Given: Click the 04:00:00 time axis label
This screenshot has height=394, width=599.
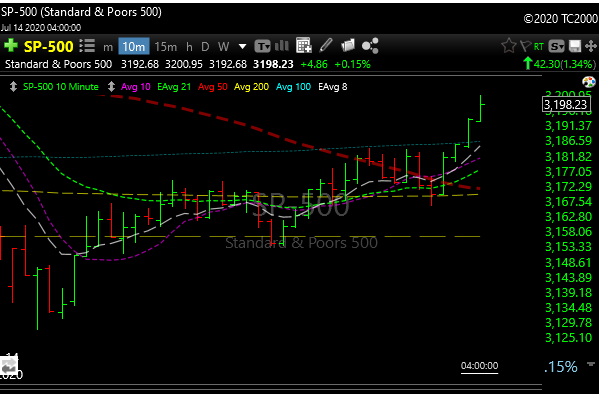Looking at the screenshot, I should pyautogui.click(x=479, y=366).
